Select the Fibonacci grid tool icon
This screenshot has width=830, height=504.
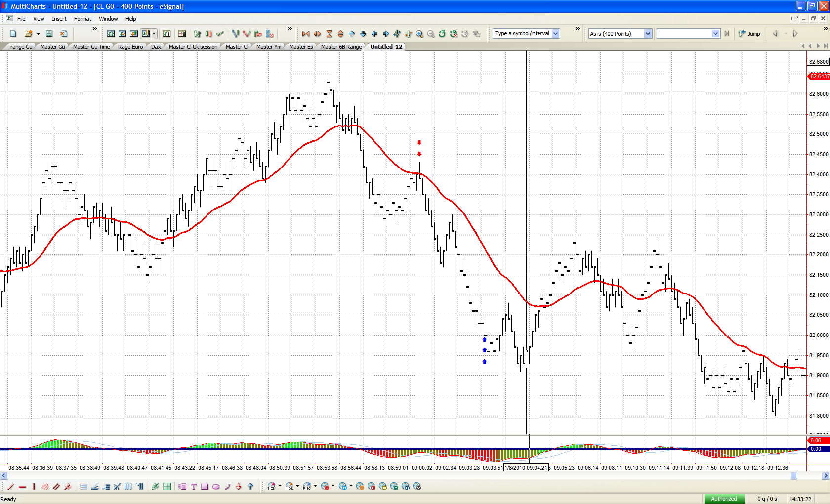167,487
